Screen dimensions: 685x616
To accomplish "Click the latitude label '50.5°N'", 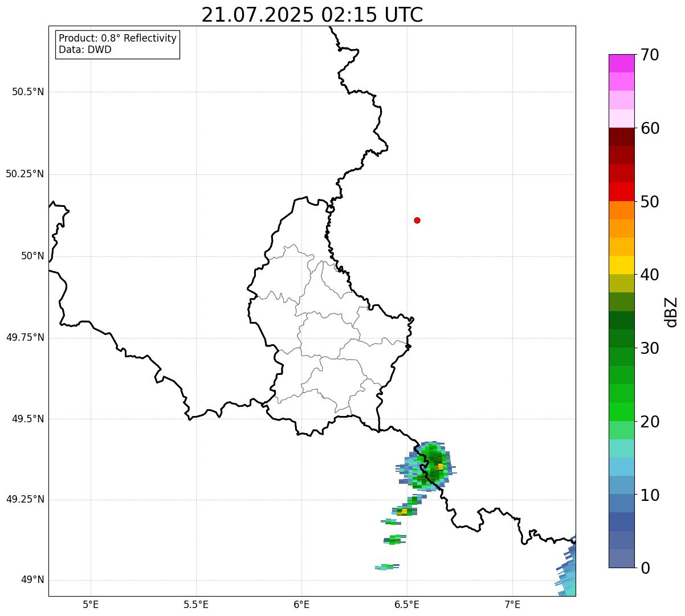I will (x=28, y=92).
